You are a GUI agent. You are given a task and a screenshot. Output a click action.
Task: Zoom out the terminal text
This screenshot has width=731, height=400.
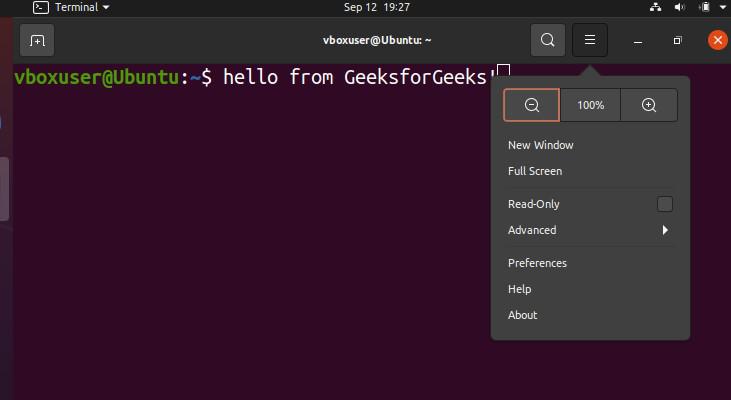531,105
